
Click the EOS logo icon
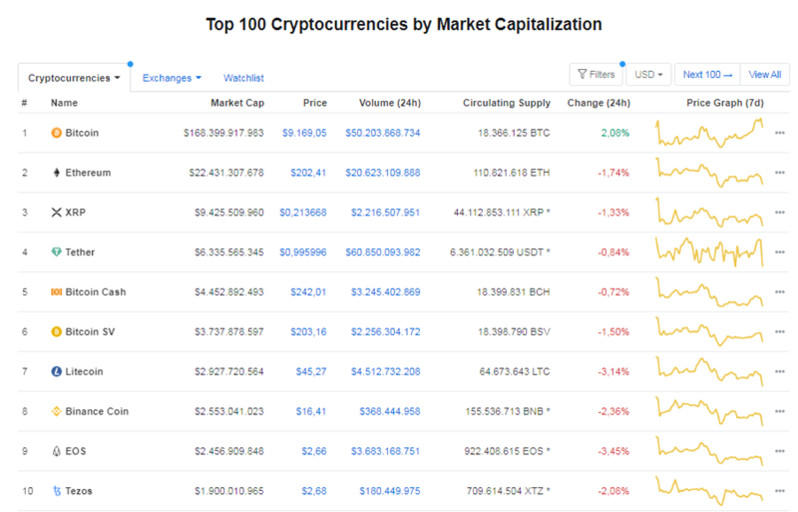pos(56,451)
